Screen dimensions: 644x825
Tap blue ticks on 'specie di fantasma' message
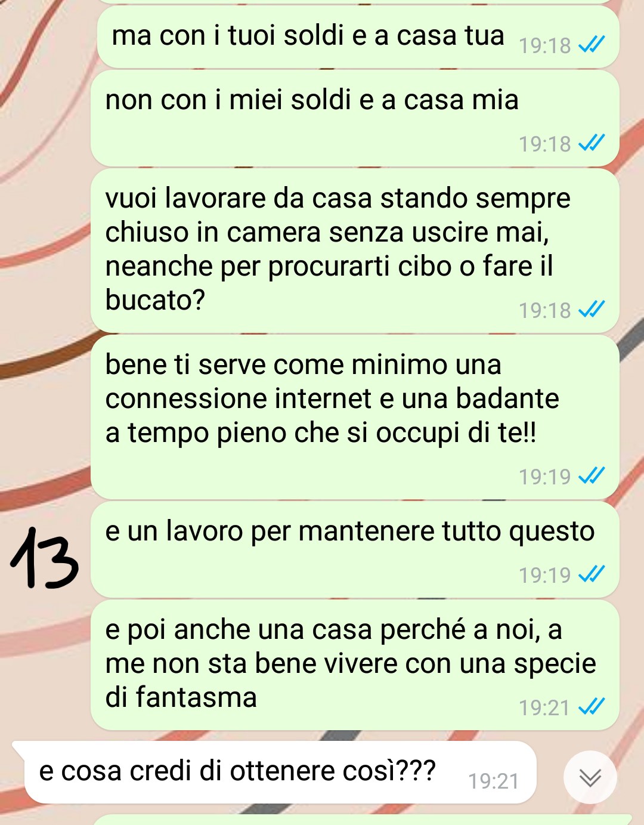coord(592,707)
